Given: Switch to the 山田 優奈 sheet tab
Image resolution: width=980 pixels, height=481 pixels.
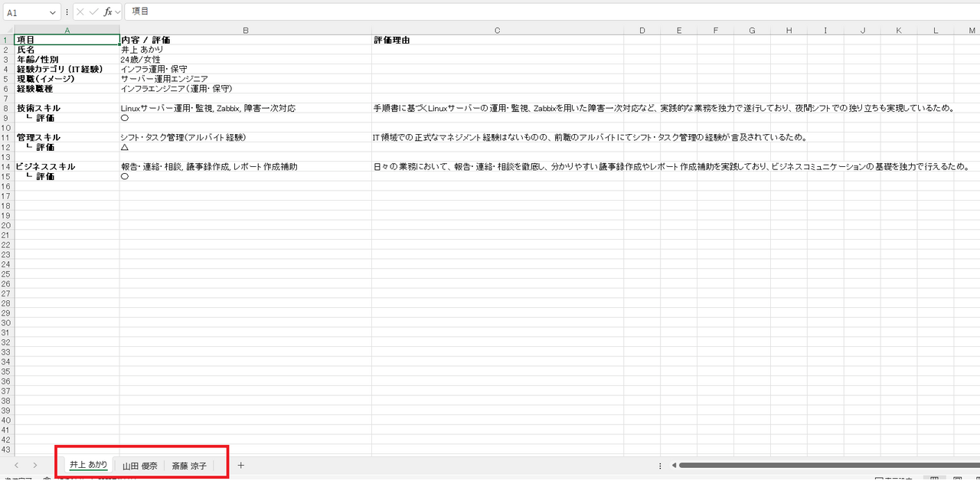Looking at the screenshot, I should 139,466.
